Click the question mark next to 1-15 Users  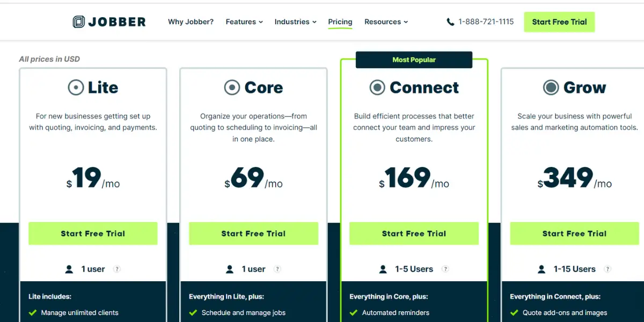(608, 269)
